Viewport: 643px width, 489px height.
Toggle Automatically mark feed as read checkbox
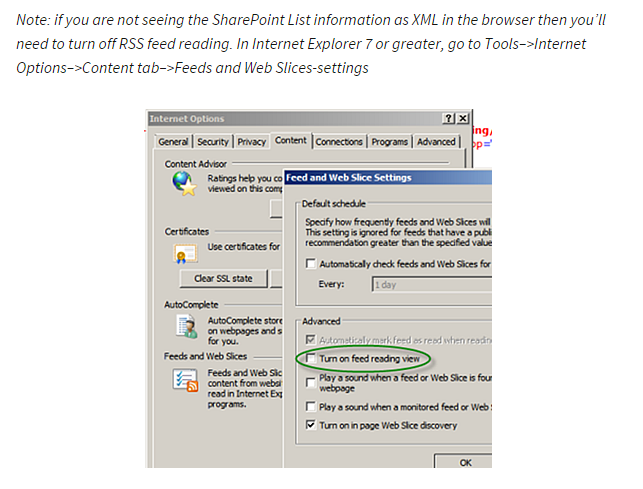[x=311, y=340]
